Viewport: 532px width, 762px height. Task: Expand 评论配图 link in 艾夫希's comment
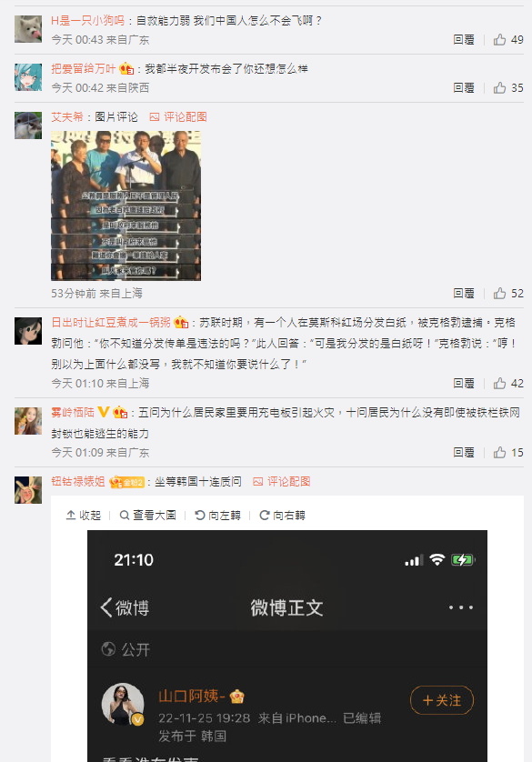(x=178, y=117)
